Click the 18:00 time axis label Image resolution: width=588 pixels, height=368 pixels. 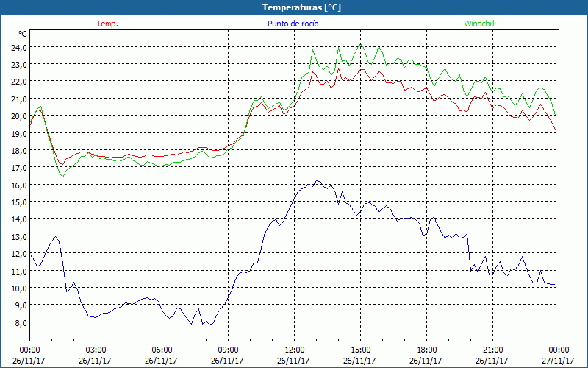pos(426,350)
